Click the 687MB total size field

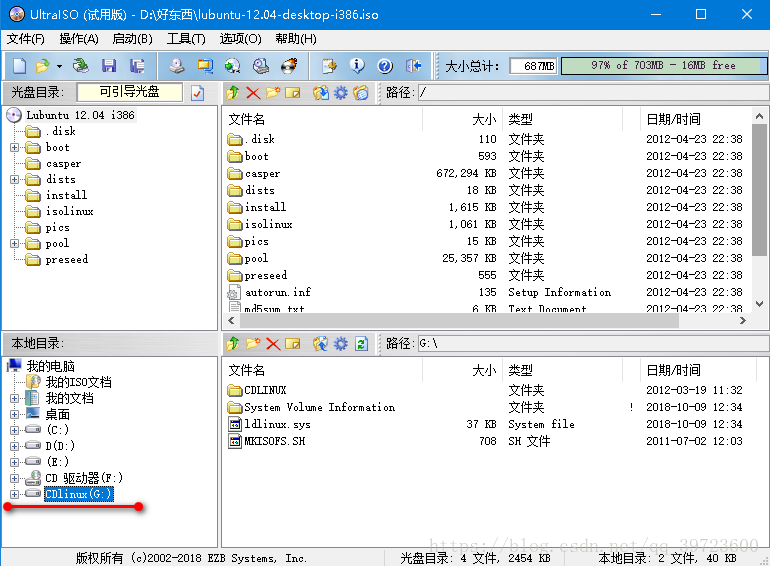click(x=533, y=66)
